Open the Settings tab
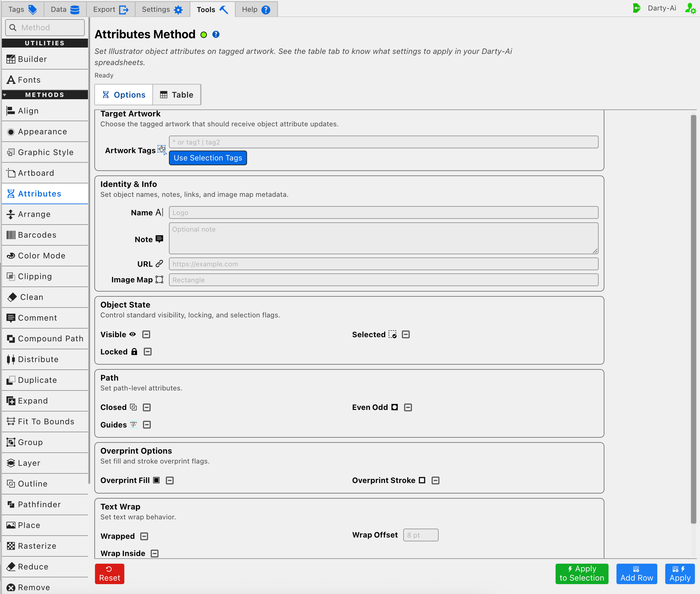This screenshot has width=700, height=594. pyautogui.click(x=163, y=10)
